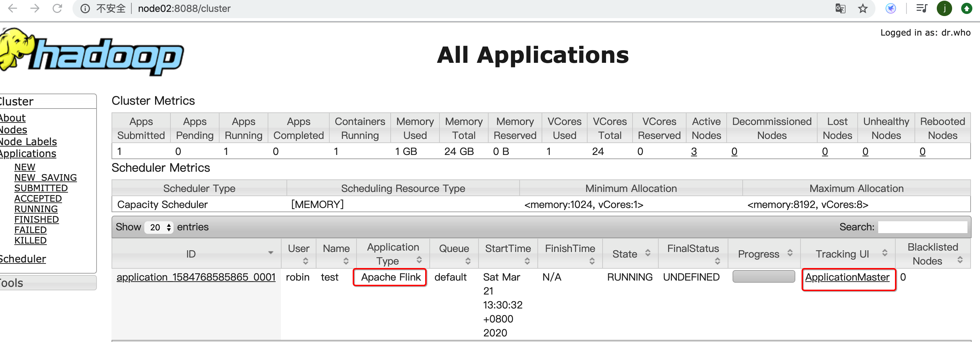Sort the table by Name column
980x342 pixels.
(x=336, y=254)
